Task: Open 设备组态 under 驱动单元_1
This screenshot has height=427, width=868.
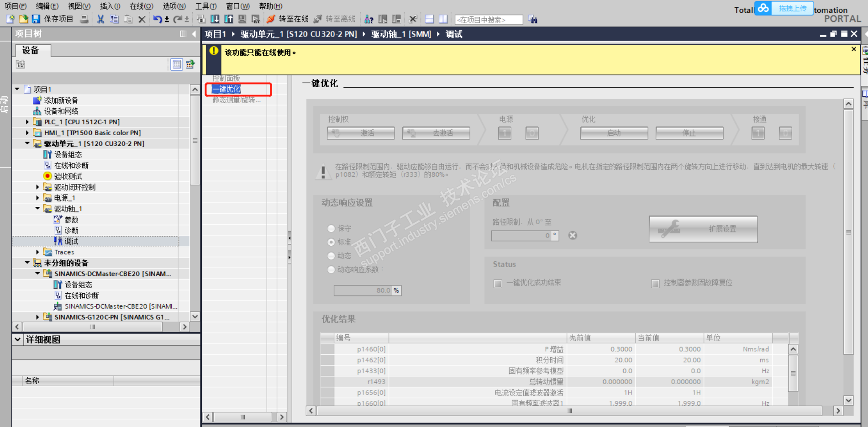Action: coord(68,154)
